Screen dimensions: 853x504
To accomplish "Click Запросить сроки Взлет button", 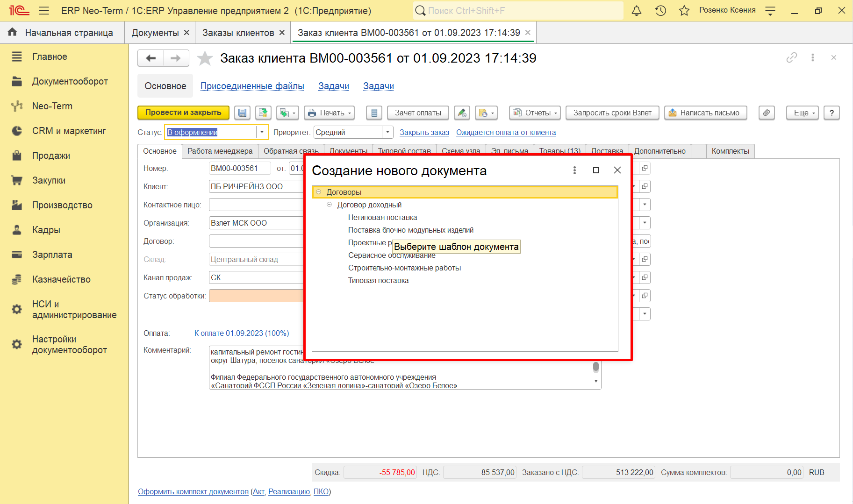I will click(612, 113).
